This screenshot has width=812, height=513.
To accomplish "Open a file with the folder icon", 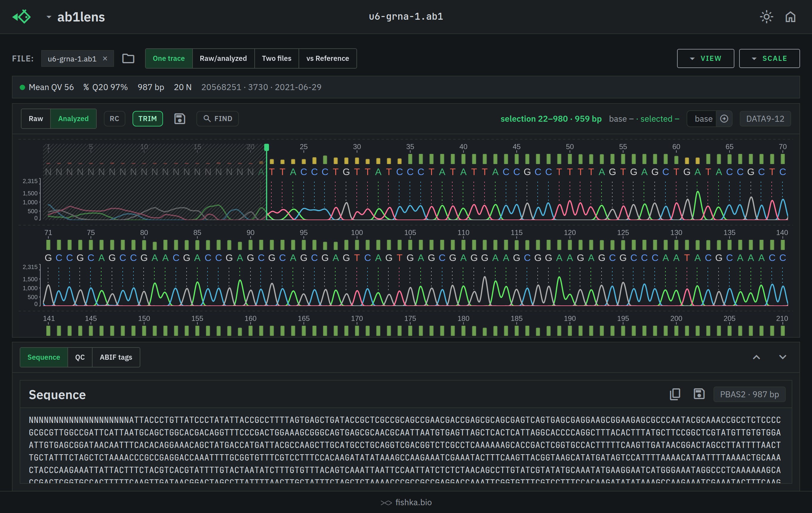I will 128,59.
